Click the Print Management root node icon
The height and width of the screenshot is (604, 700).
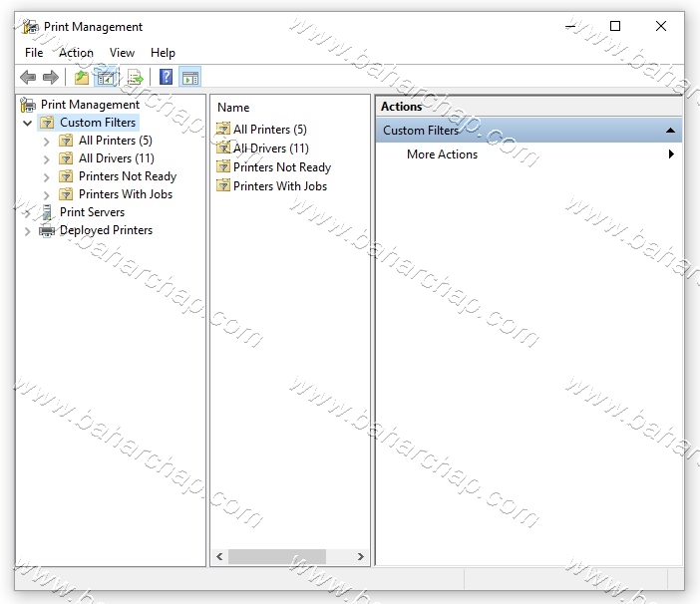[28, 105]
